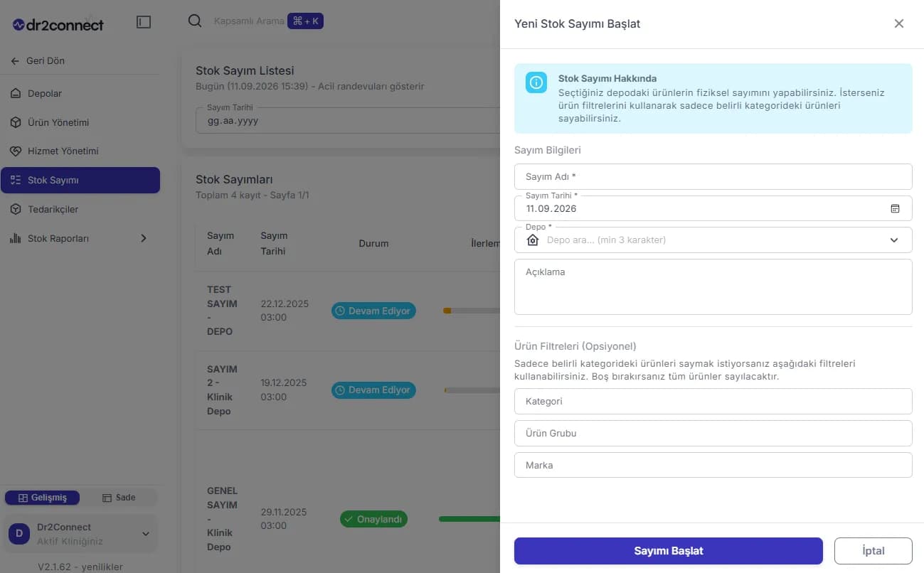Image resolution: width=924 pixels, height=573 pixels.
Task: Click the TEST SAYIM progress bar
Action: tap(471, 311)
